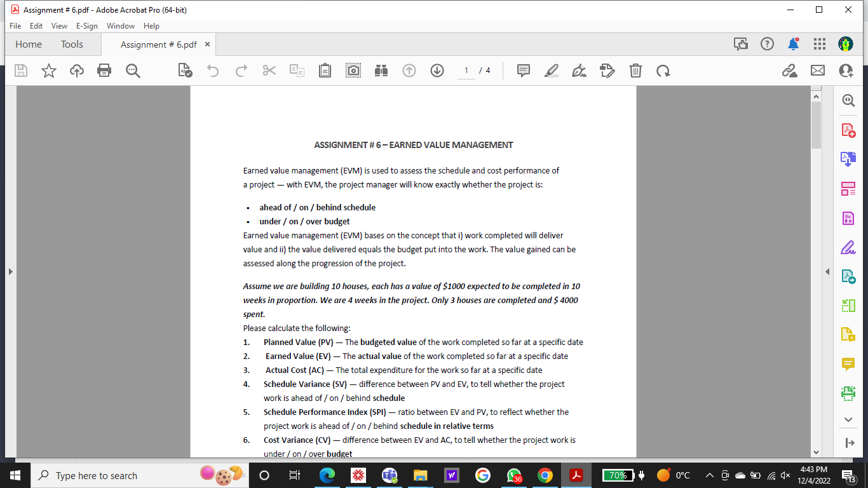Select the Highlighter annotation tool
868x488 pixels.
coord(551,71)
